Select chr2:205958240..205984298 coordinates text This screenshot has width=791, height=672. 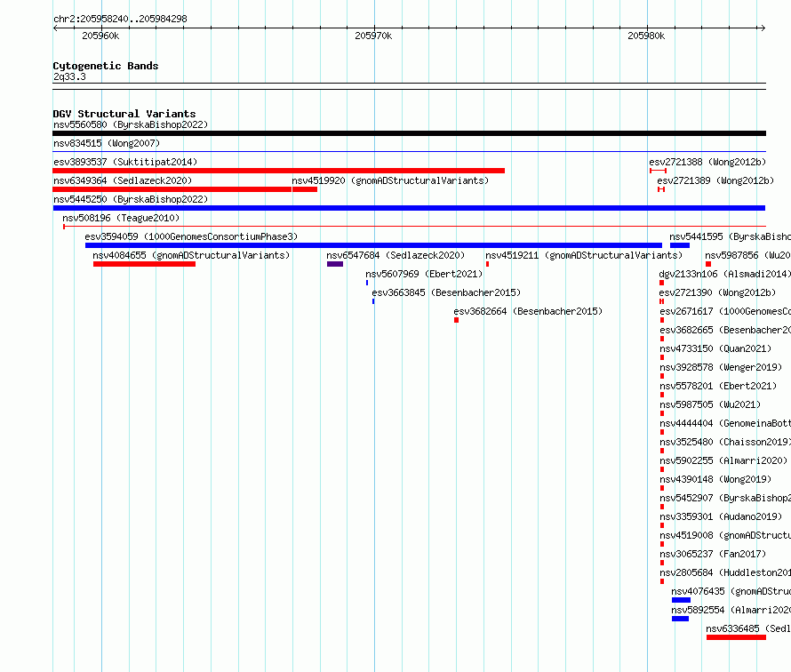click(x=120, y=19)
